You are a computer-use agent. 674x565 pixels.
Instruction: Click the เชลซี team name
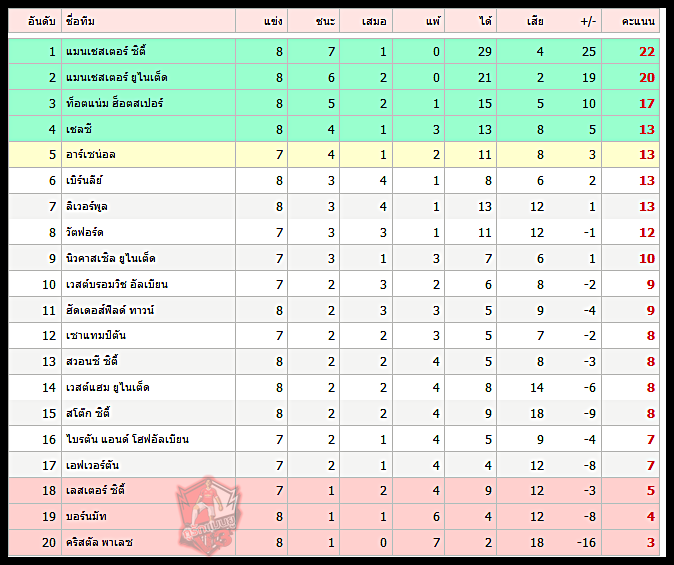(x=79, y=129)
